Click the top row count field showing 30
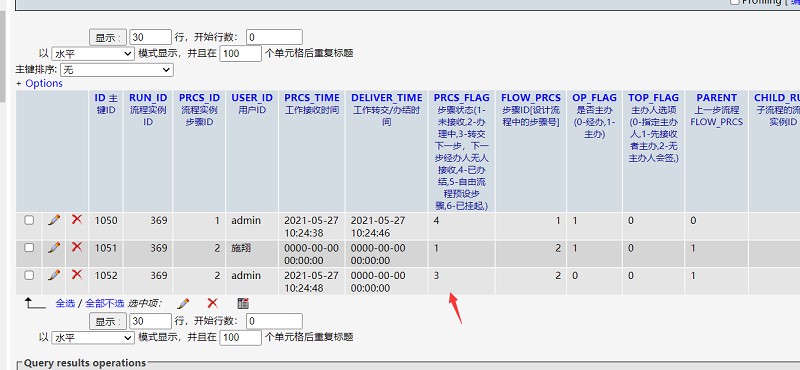The width and height of the screenshot is (800, 370). (151, 37)
